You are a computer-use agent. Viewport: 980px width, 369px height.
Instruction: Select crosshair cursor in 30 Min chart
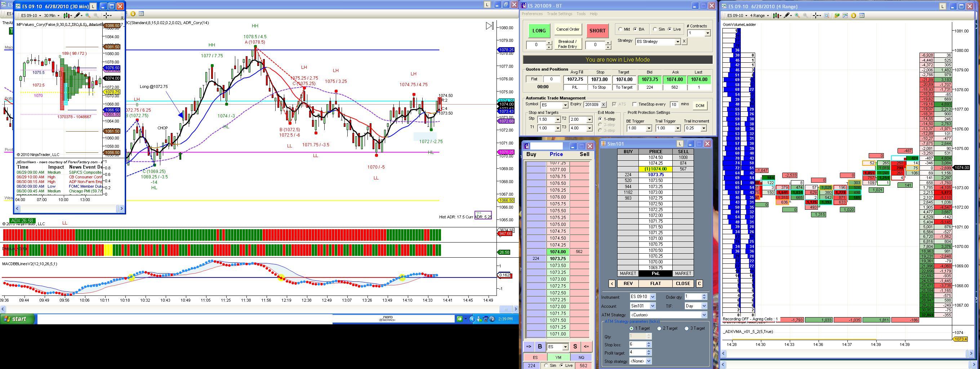108,15
